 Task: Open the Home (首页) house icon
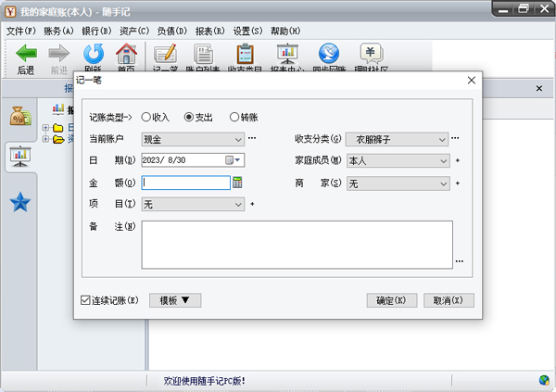tap(126, 54)
